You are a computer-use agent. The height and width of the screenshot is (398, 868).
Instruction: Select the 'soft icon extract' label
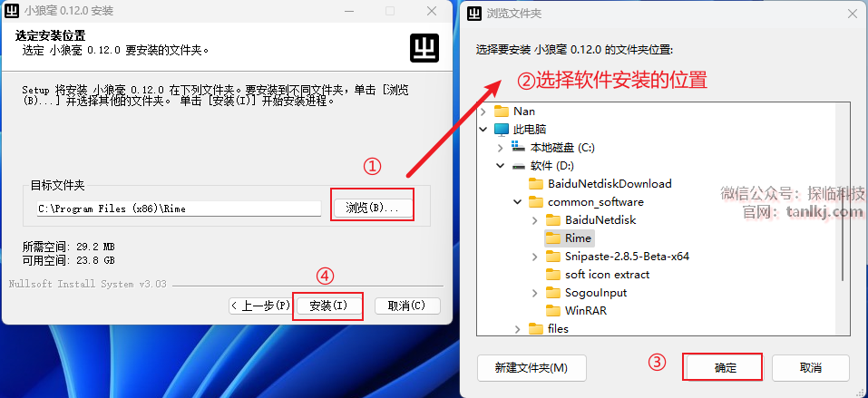point(608,275)
